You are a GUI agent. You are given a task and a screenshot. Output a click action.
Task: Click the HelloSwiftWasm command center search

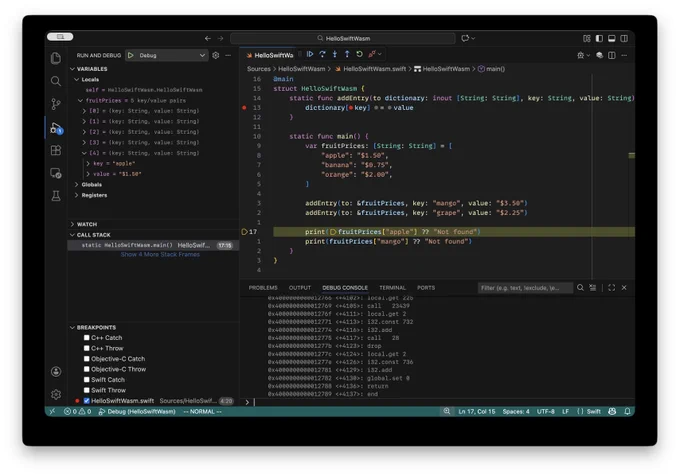click(343, 39)
